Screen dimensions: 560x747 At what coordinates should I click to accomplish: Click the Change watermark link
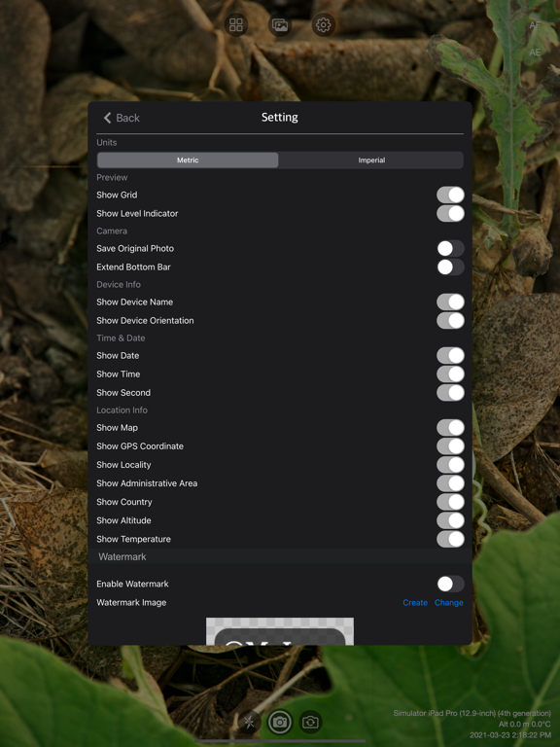click(x=448, y=603)
